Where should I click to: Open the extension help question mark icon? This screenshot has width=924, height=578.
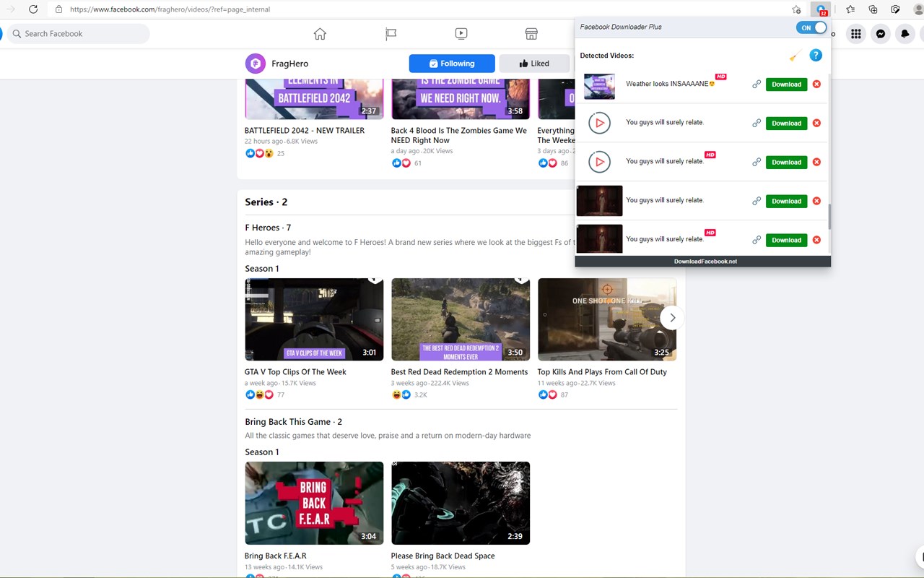point(816,55)
